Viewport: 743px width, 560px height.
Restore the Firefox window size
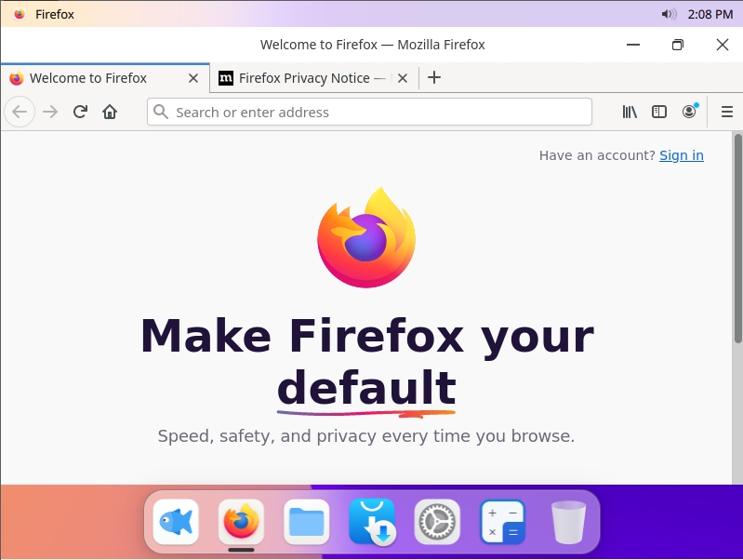coord(678,45)
